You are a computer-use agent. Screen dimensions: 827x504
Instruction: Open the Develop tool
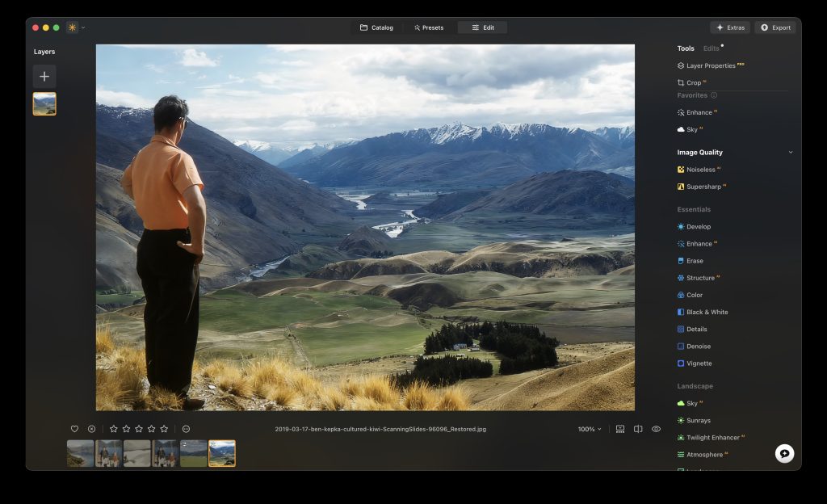pos(698,226)
